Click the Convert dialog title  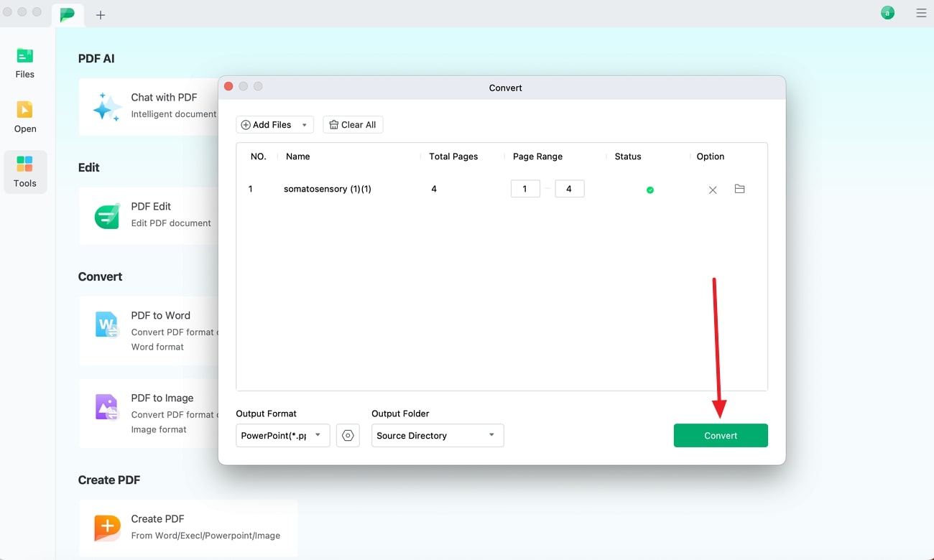506,88
